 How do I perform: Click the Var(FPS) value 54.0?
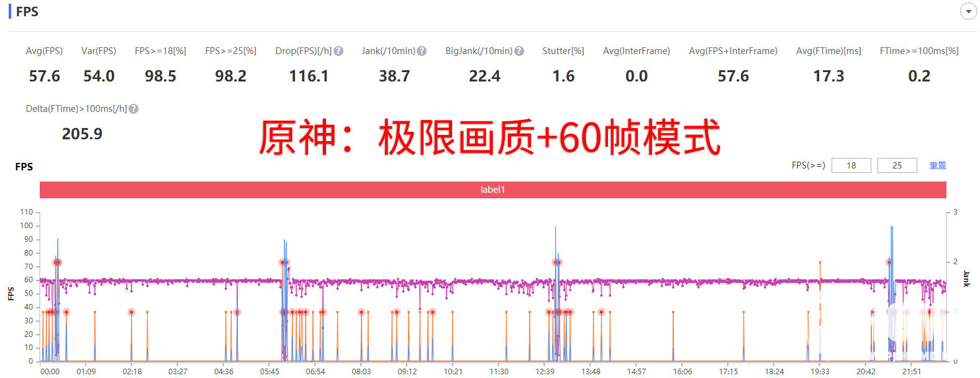[x=99, y=76]
